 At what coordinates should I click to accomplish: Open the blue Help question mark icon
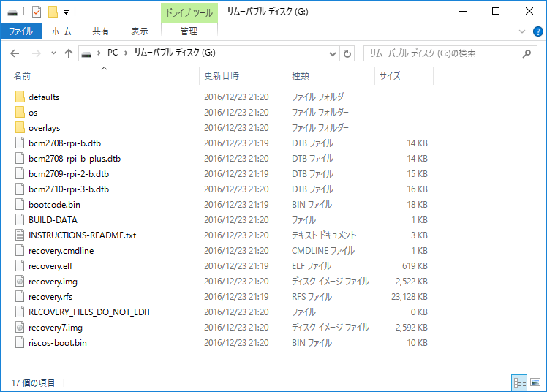538,31
